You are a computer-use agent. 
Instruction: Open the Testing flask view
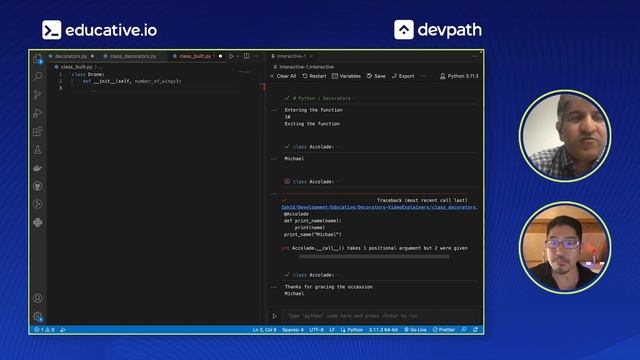pos(38,149)
